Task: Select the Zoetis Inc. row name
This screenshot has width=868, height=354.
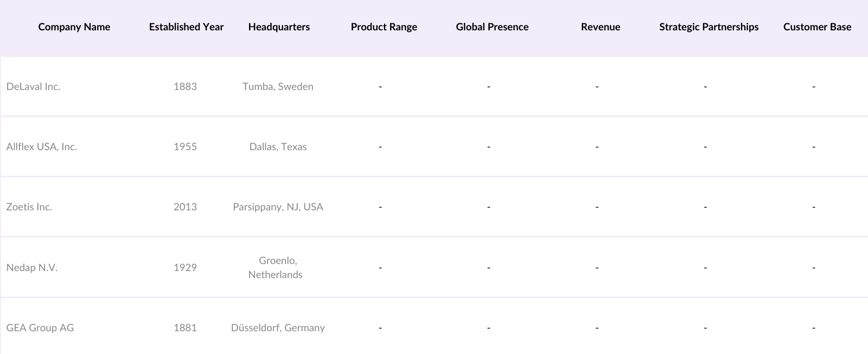Action: pyautogui.click(x=29, y=207)
